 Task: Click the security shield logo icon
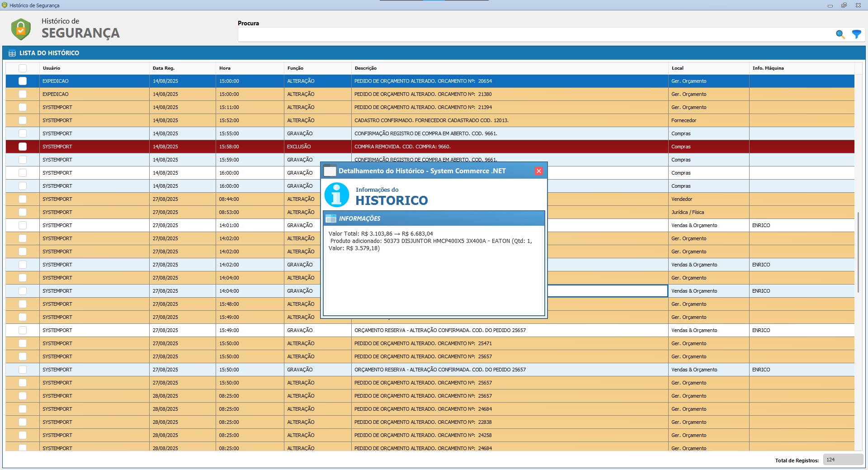[x=21, y=29]
